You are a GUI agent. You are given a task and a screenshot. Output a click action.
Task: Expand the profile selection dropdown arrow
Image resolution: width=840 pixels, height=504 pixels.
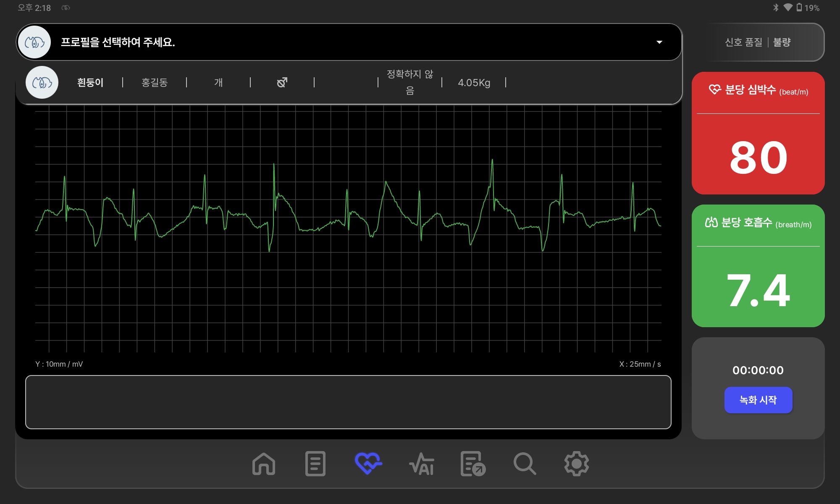coord(659,42)
